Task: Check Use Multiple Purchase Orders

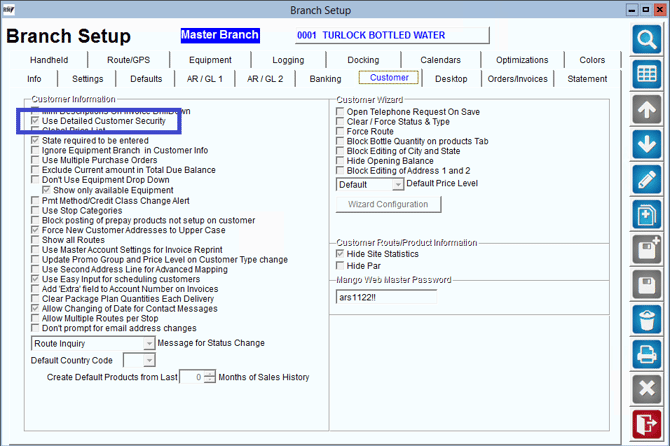Action: pyautogui.click(x=35, y=160)
